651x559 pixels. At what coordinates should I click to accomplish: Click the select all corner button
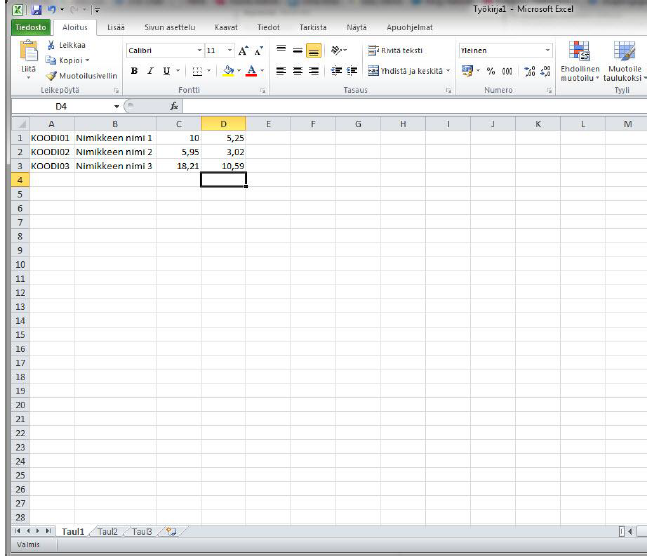click(x=20, y=124)
